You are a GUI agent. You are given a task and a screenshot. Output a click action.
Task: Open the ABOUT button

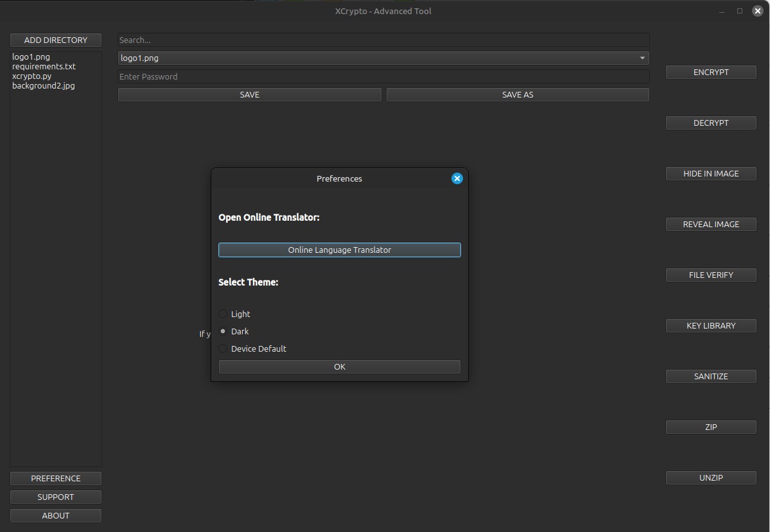(55, 516)
